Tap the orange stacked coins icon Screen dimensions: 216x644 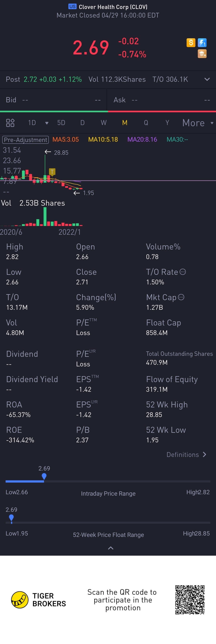tap(202, 54)
